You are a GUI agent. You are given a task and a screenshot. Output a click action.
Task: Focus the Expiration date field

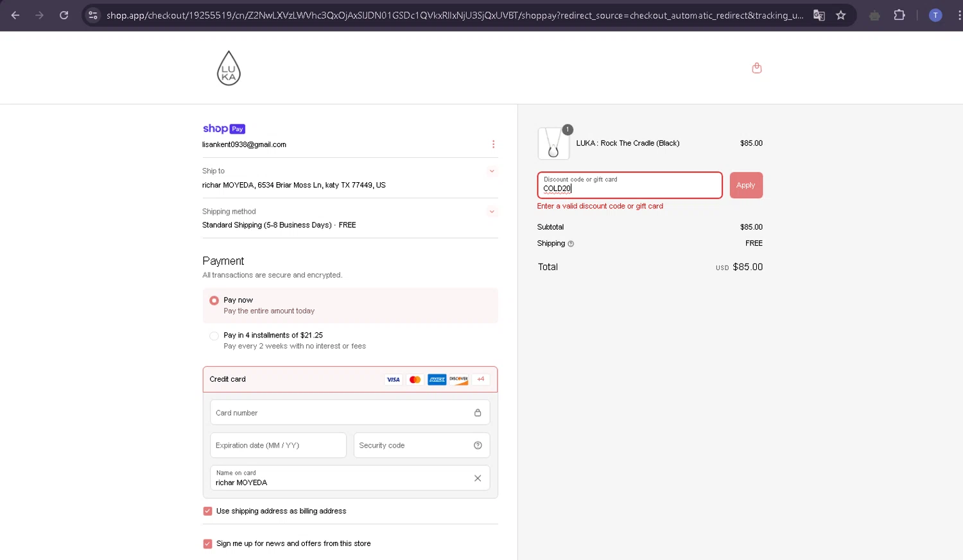tap(278, 445)
